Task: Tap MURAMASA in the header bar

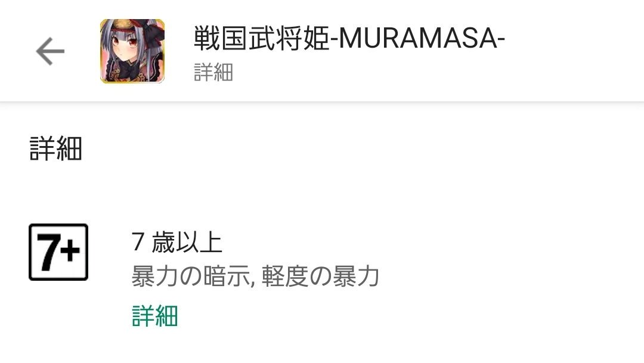Action: (417, 39)
